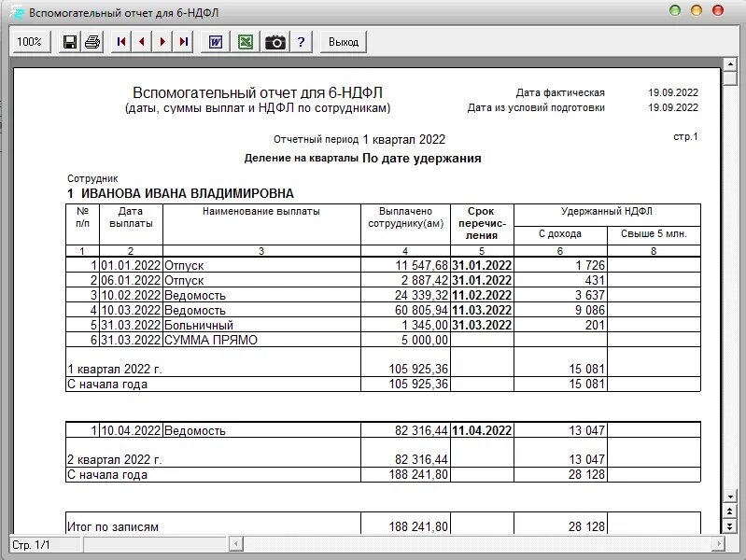The height and width of the screenshot is (560, 746).
Task: Click vertical scrollbar down arrow
Action: 730,497
